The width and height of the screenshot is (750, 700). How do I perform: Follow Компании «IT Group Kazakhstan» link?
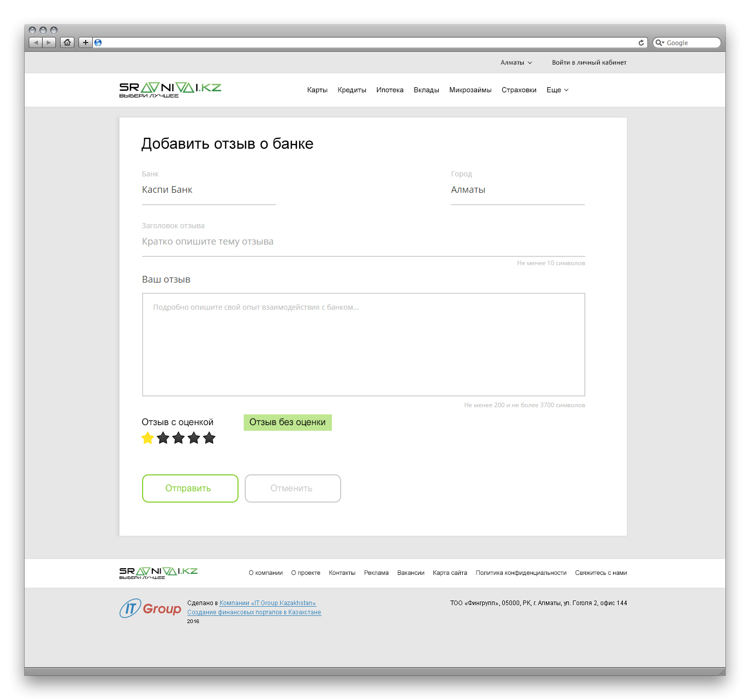coord(268,603)
